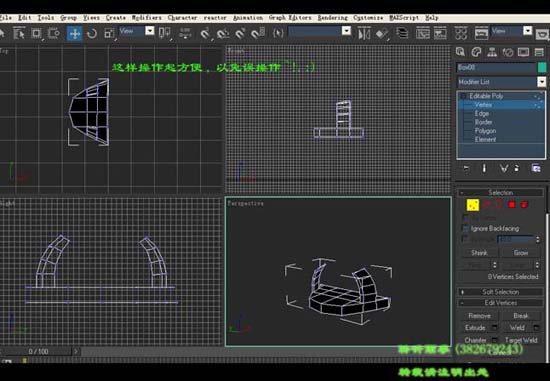Select Polygon in the modifier stack

click(485, 131)
